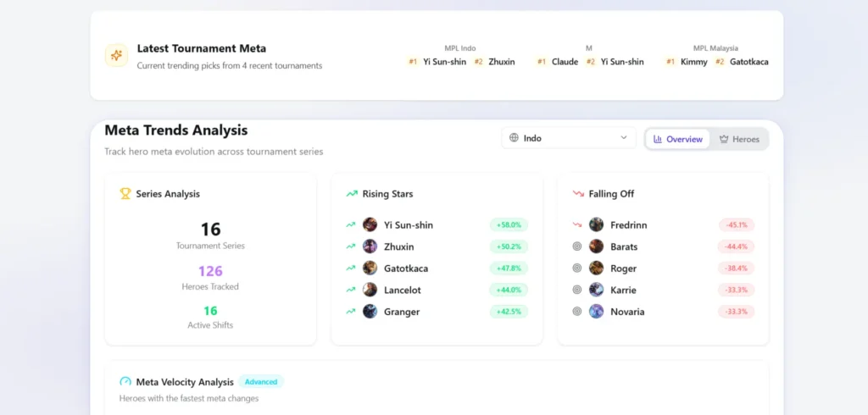Viewport: 868px width, 415px height.
Task: Click the Lancelot name in Rising Stars
Action: 403,290
